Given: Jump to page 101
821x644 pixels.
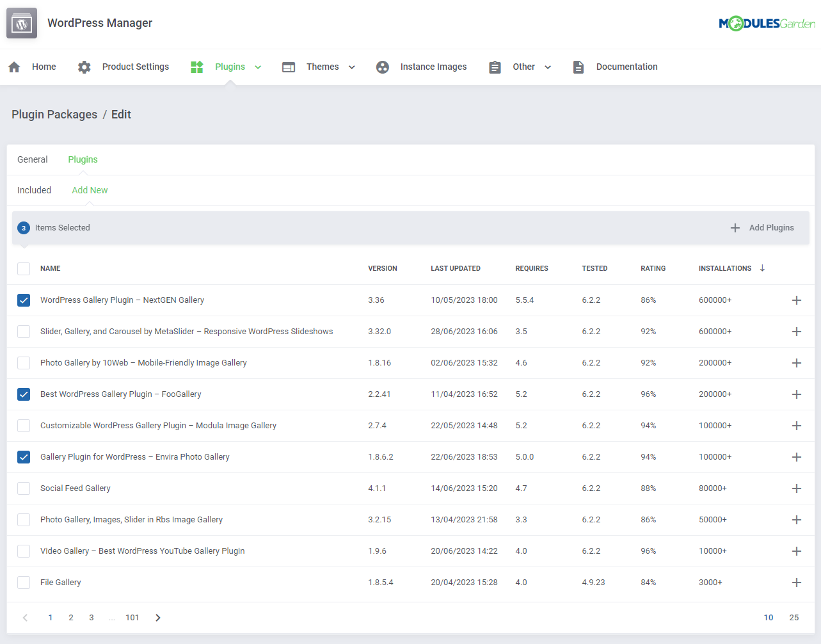Looking at the screenshot, I should point(132,618).
